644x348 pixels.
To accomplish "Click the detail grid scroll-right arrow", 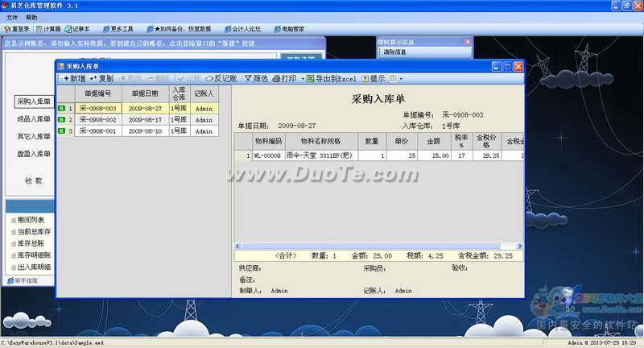I will [x=519, y=246].
